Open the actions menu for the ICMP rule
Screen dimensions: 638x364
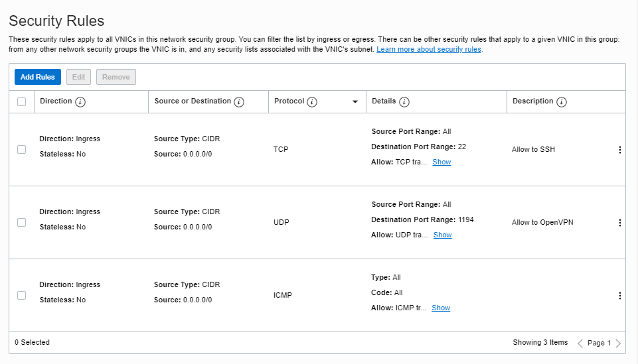[x=619, y=296]
